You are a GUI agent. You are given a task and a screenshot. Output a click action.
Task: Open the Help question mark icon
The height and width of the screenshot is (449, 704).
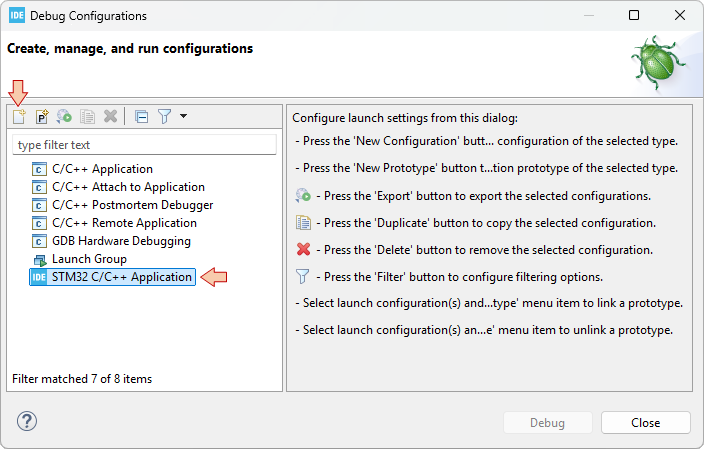(x=27, y=422)
